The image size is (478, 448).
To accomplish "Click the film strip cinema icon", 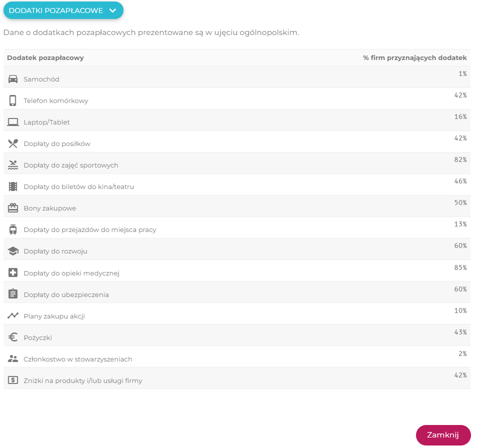I will (13, 186).
